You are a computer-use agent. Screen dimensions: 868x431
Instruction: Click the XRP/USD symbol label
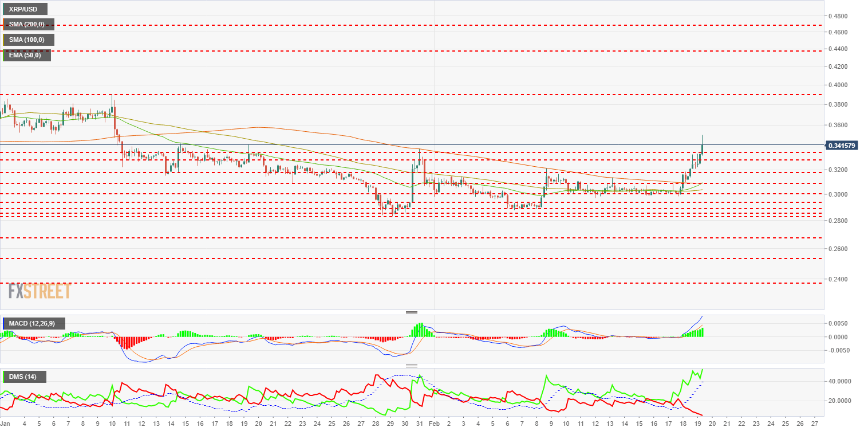(x=25, y=9)
